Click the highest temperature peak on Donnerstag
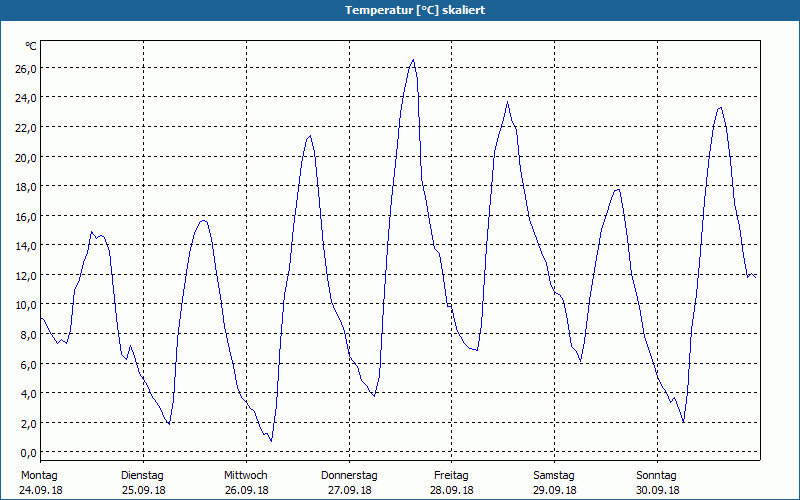 point(413,60)
